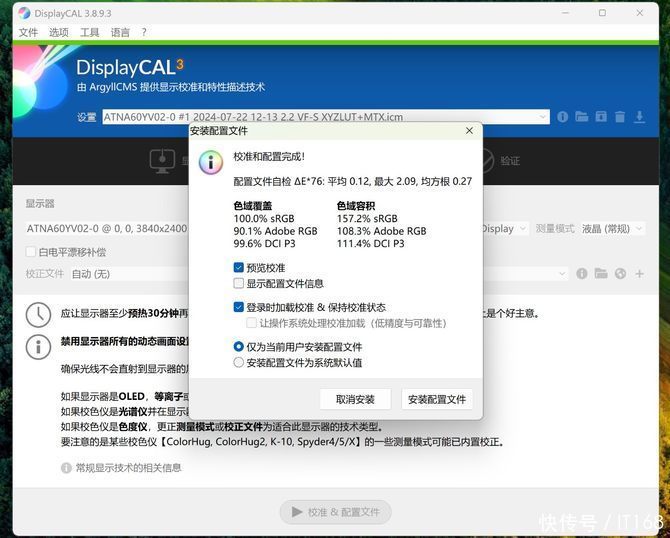Screen dimensions: 670x538
Task: Open the 工具 menu
Action: pyautogui.click(x=89, y=32)
